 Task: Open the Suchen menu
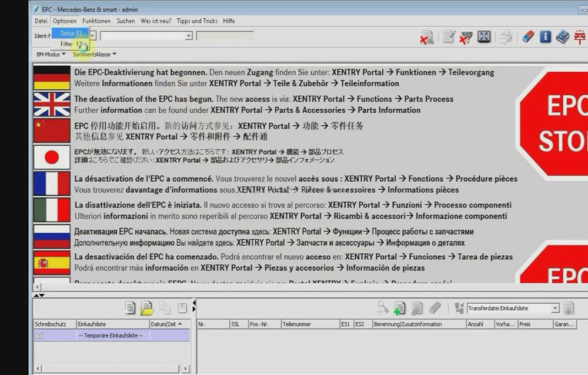[x=126, y=21]
